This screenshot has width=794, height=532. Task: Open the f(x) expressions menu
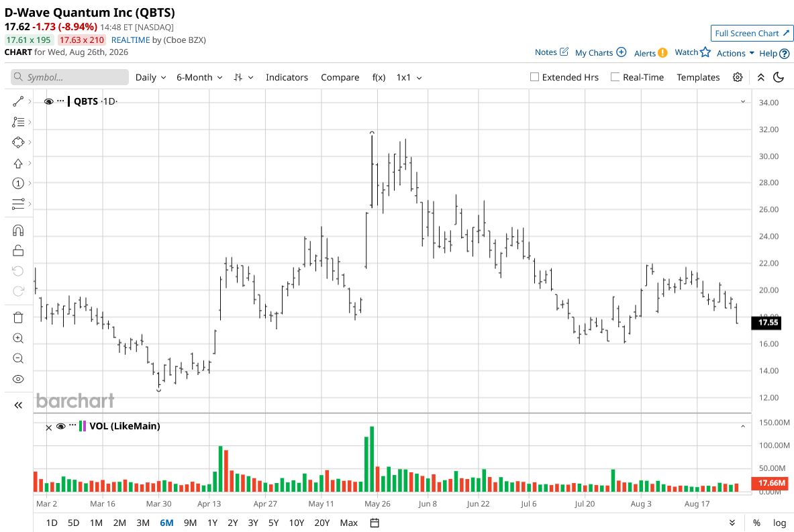[379, 77]
